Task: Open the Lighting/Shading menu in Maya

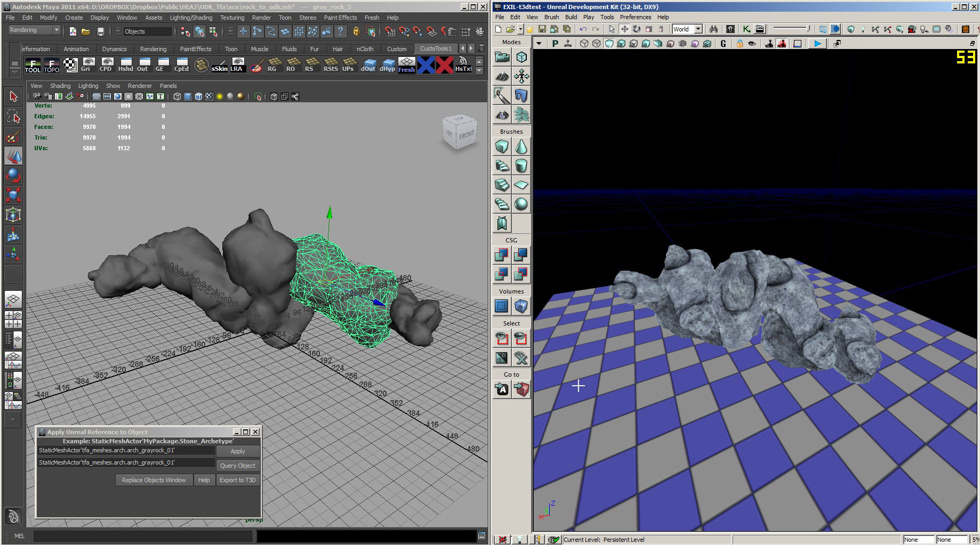Action: 191,18
